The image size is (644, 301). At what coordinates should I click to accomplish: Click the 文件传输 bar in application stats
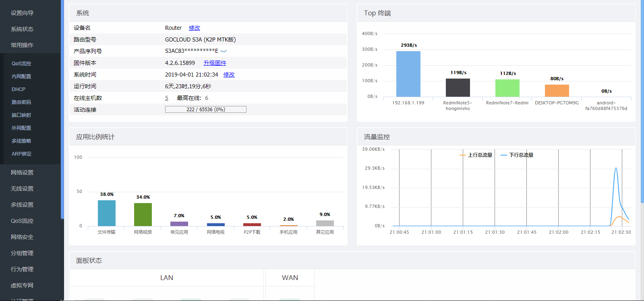coord(106,213)
